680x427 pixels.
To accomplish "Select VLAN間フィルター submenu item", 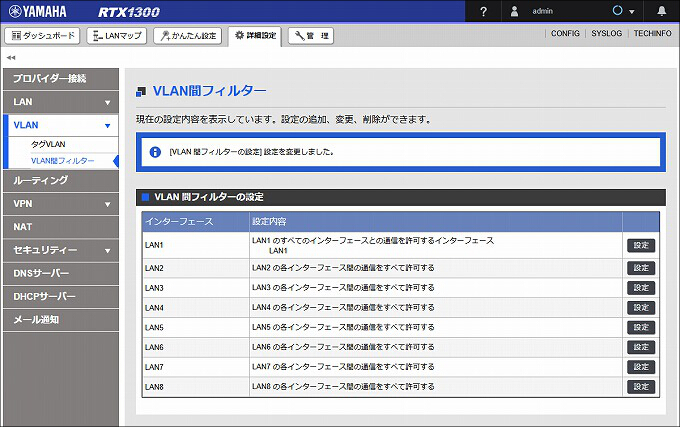I will [x=62, y=161].
